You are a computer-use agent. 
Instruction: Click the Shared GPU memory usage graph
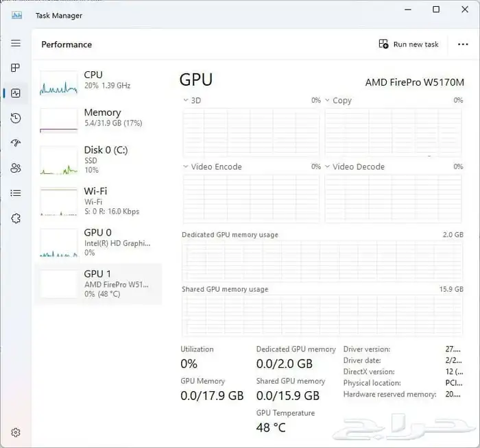click(x=322, y=315)
